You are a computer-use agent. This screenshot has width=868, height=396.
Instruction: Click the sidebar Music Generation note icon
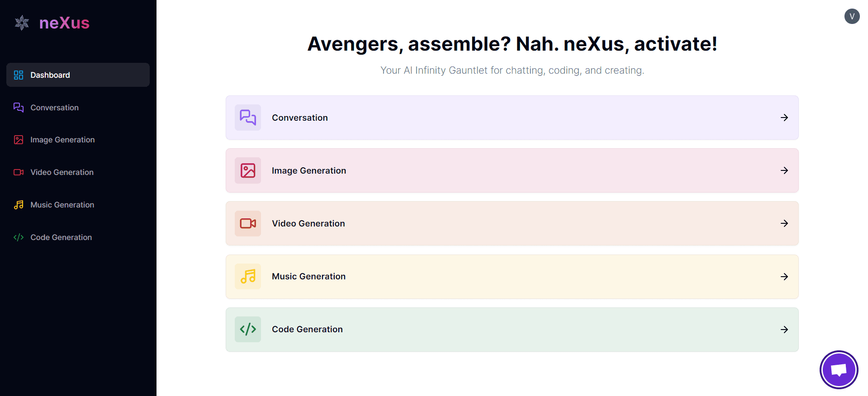19,205
